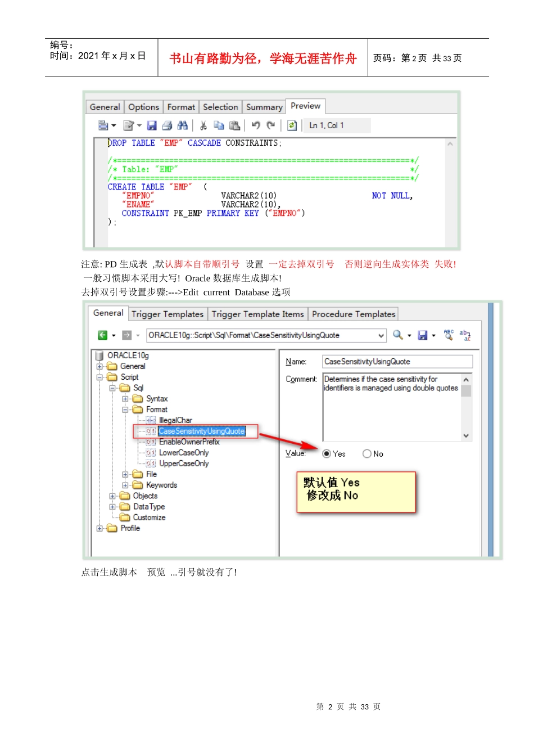
Task: Select the No radio button for Value
Action: click(x=367, y=454)
